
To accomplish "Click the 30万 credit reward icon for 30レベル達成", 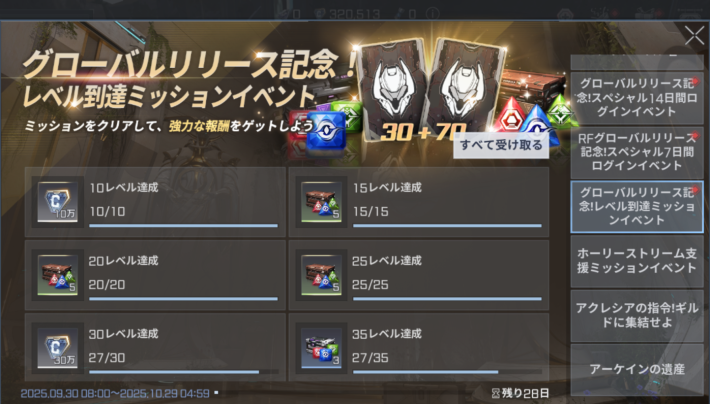I will tap(58, 348).
